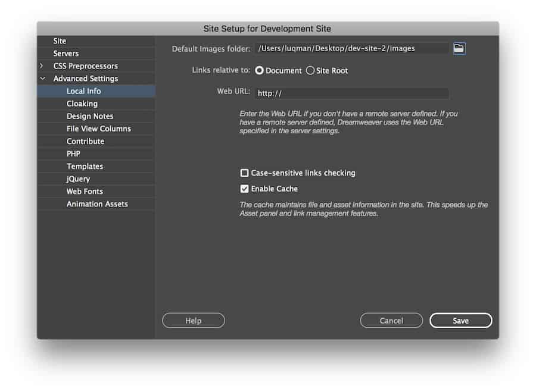Uncheck the Enable Cache option
Image resolution: width=536 pixels, height=392 pixels.
(x=244, y=189)
